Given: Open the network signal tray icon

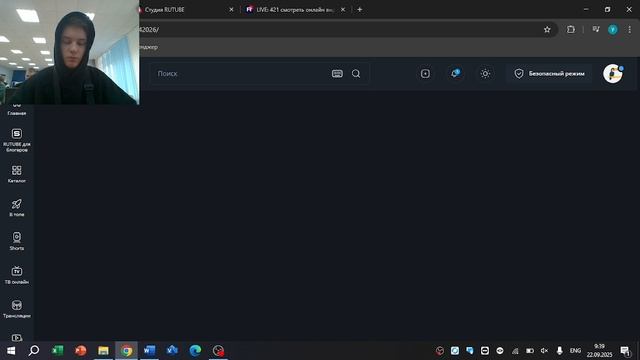Looking at the screenshot, I should tap(515, 351).
